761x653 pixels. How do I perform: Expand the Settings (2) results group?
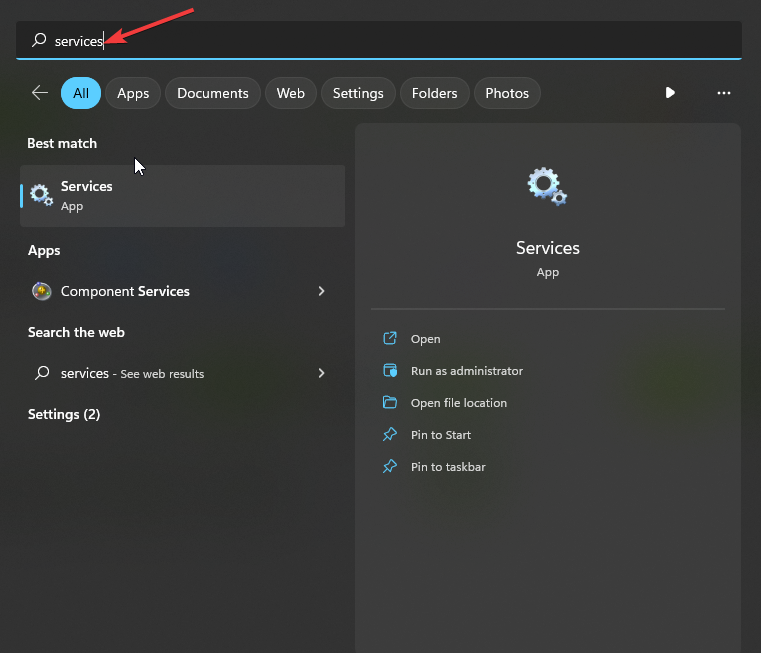click(64, 414)
